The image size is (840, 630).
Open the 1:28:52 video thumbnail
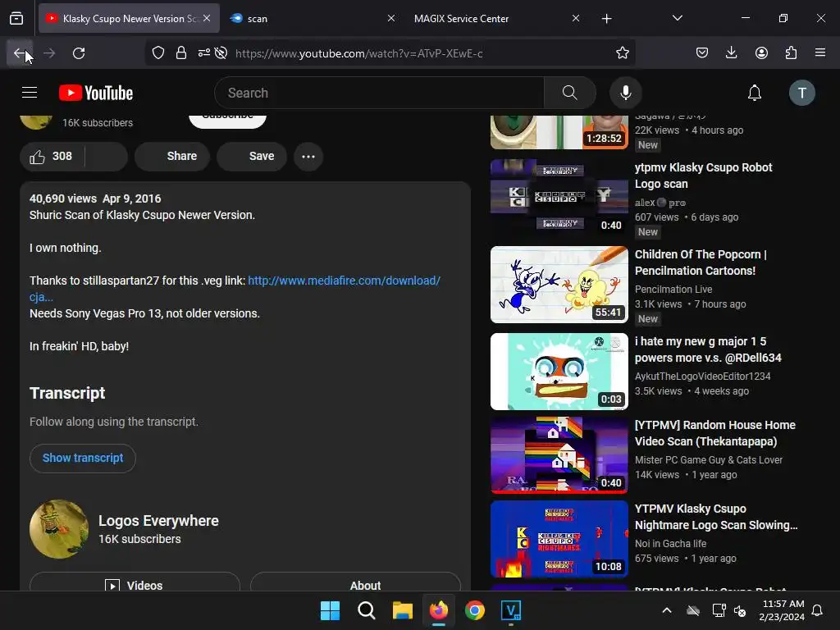[559, 132]
